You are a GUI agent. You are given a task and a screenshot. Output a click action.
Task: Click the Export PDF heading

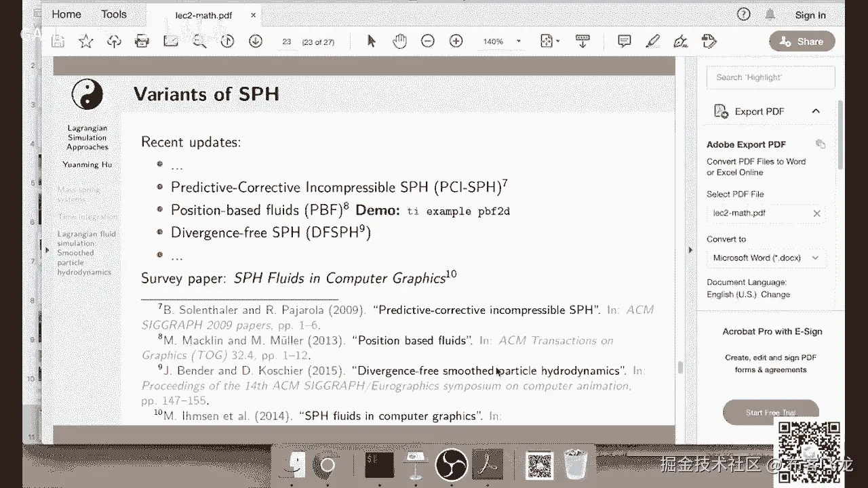point(759,111)
